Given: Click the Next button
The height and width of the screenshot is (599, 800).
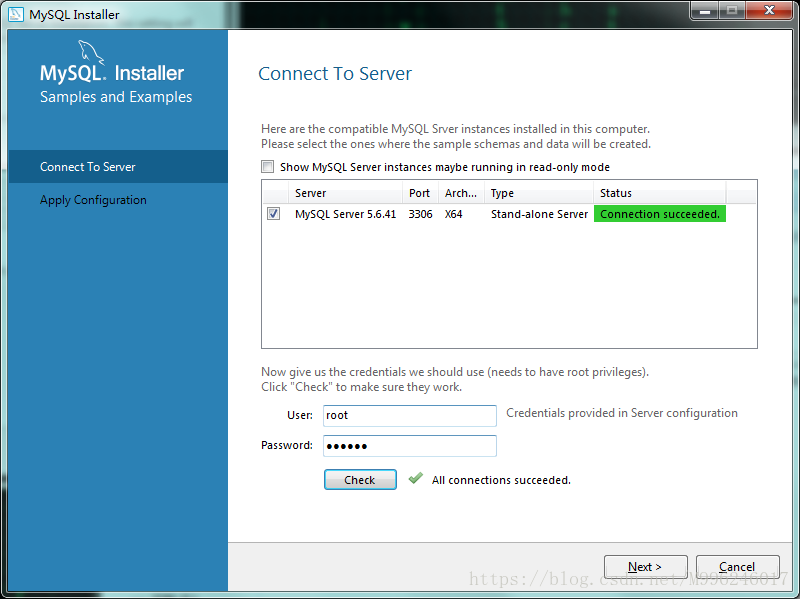Looking at the screenshot, I should click(x=645, y=566).
